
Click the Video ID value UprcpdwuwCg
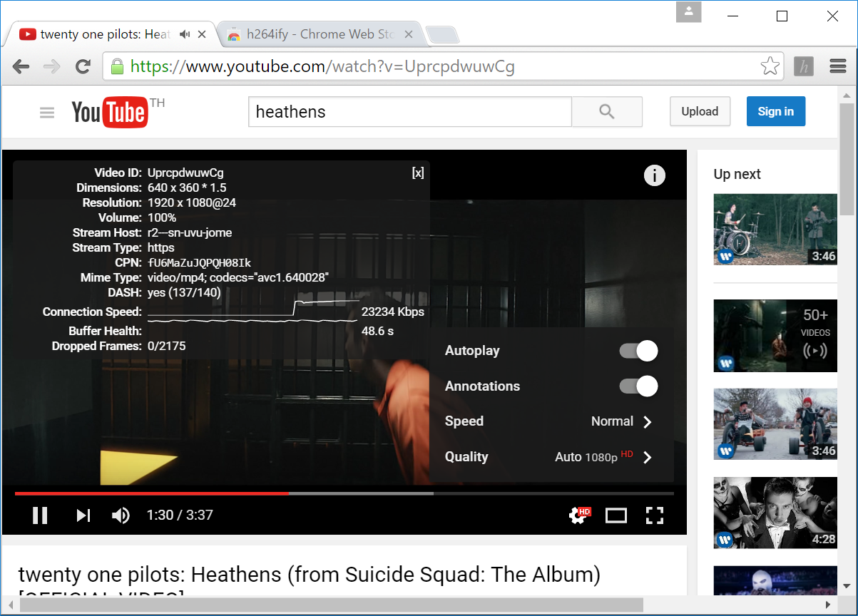(x=185, y=173)
